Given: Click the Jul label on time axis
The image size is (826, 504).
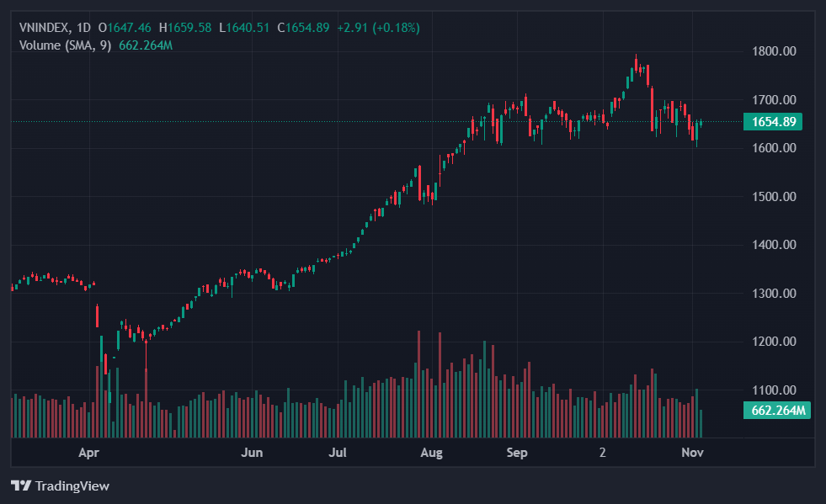Looking at the screenshot, I should pyautogui.click(x=338, y=453).
